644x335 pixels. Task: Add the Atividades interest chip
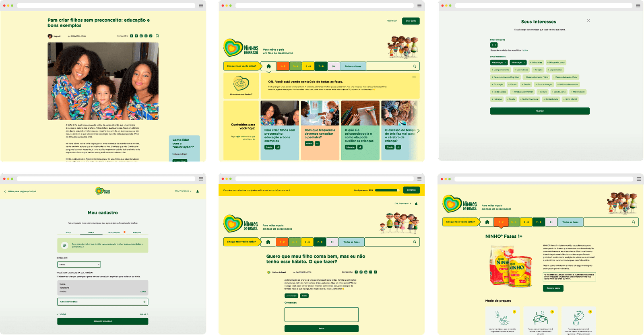click(x=536, y=62)
